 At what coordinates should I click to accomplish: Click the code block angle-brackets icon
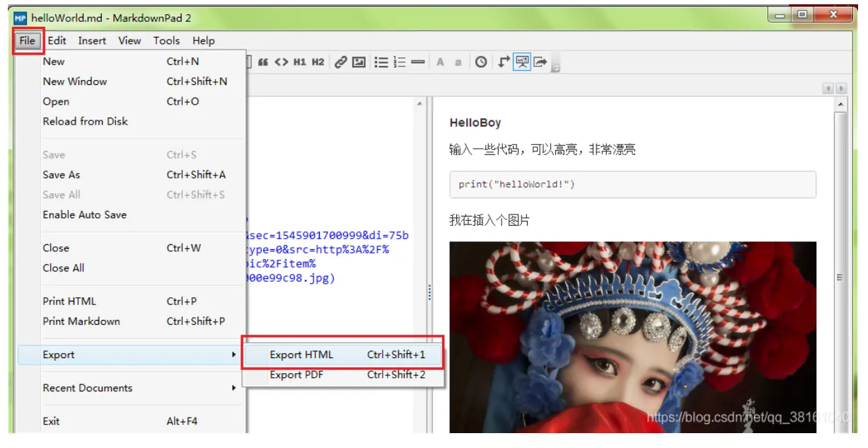(282, 62)
